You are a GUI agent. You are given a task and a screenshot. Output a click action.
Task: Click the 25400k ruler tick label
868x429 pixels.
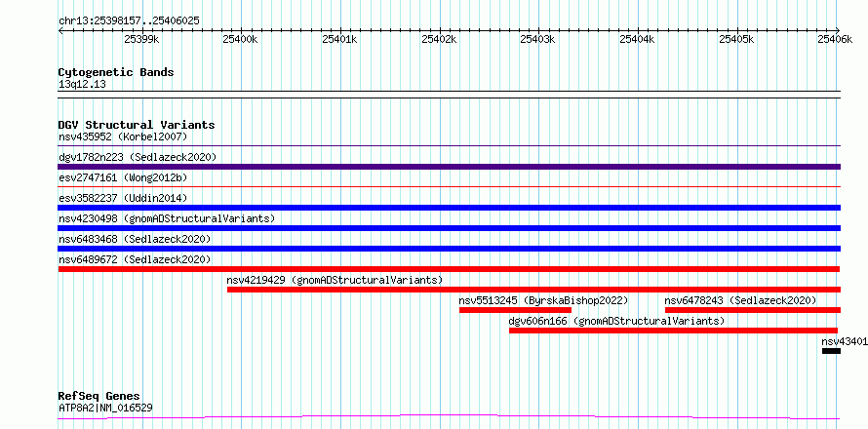pos(240,39)
